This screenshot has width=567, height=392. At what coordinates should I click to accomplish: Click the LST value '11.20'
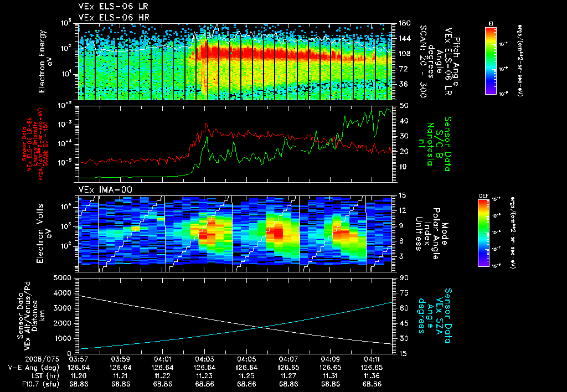pyautogui.click(x=79, y=376)
